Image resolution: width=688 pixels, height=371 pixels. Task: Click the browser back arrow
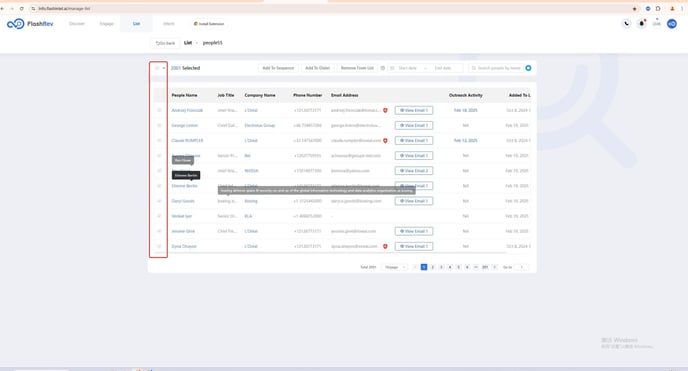(x=3, y=8)
